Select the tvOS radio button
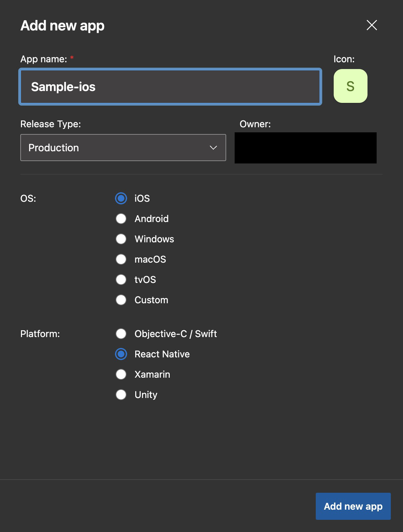 pos(121,280)
